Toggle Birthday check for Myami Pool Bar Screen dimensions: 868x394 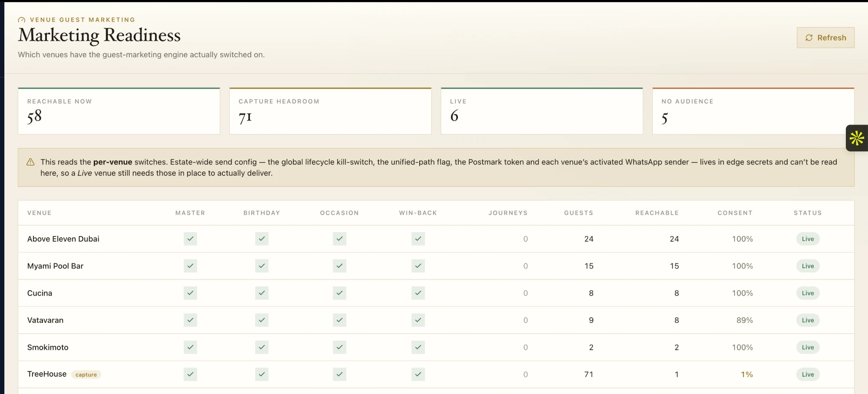tap(262, 266)
